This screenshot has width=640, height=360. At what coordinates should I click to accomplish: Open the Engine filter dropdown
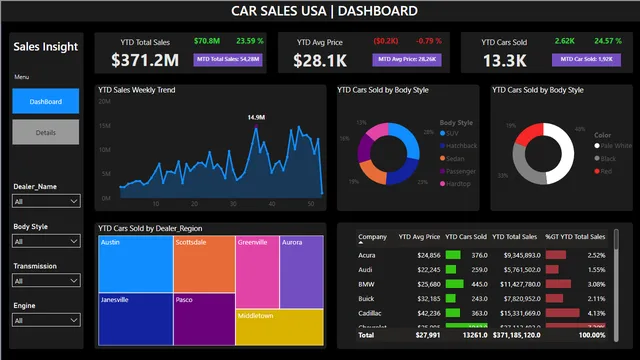[46, 320]
